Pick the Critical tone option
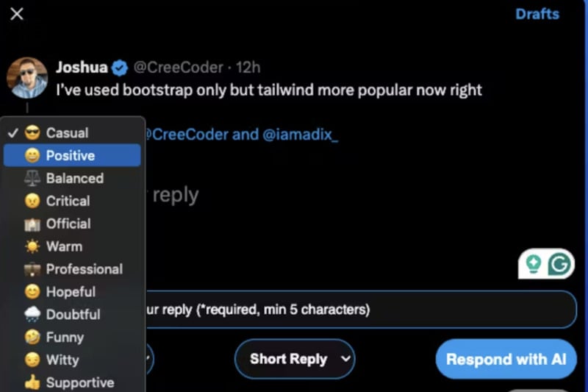 click(68, 201)
